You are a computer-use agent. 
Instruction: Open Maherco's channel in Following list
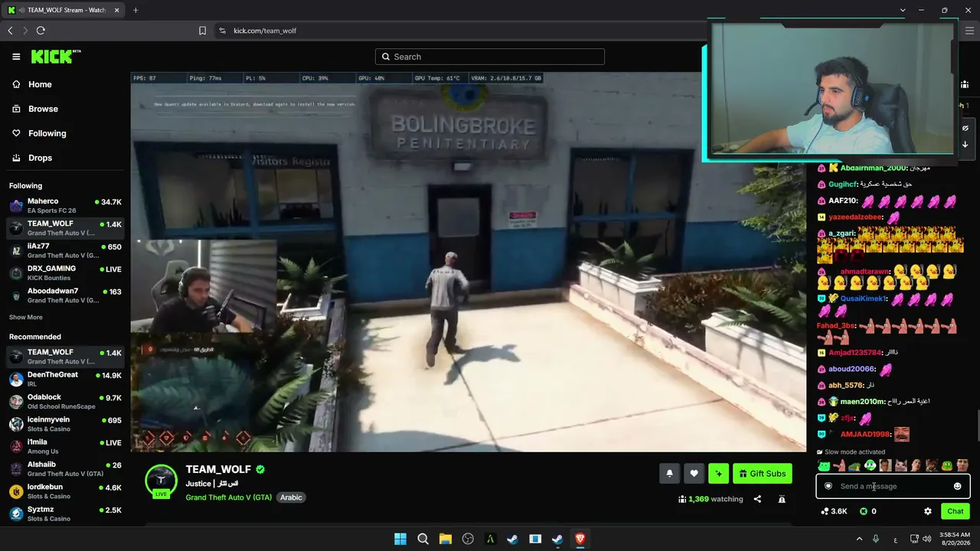pyautogui.click(x=65, y=206)
